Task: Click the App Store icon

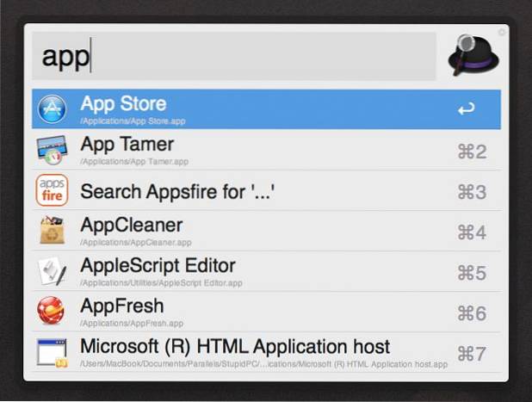Action: click(x=52, y=109)
